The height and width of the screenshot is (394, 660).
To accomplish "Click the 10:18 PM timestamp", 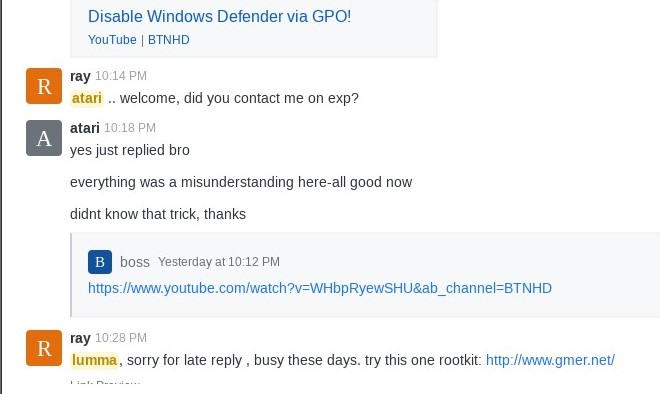I will (x=130, y=128).
